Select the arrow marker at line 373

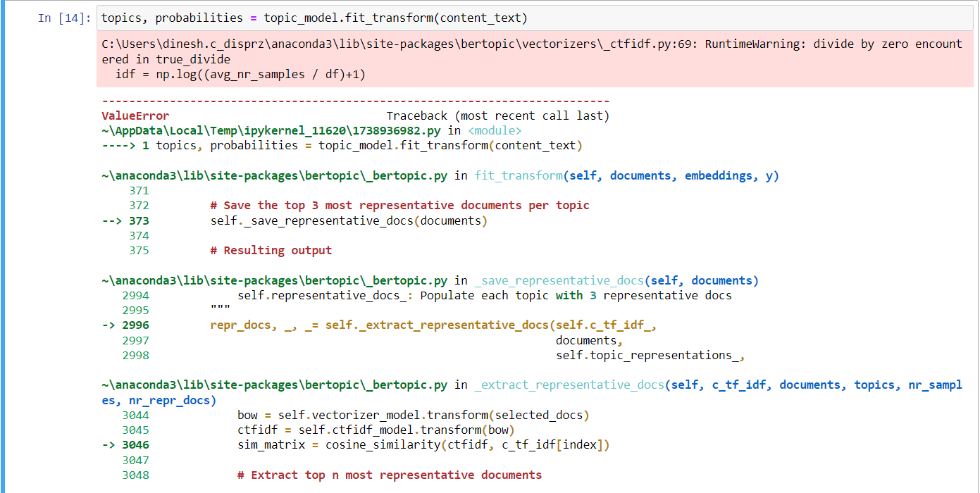click(113, 220)
